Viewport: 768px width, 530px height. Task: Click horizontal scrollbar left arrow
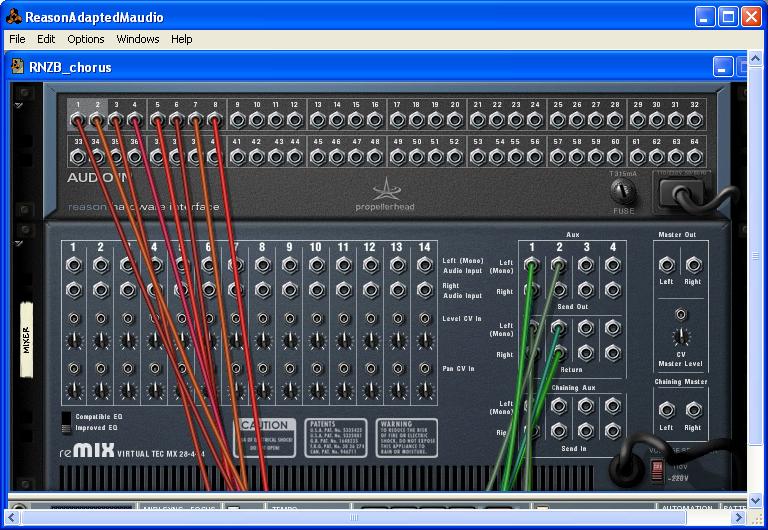[x=12, y=517]
